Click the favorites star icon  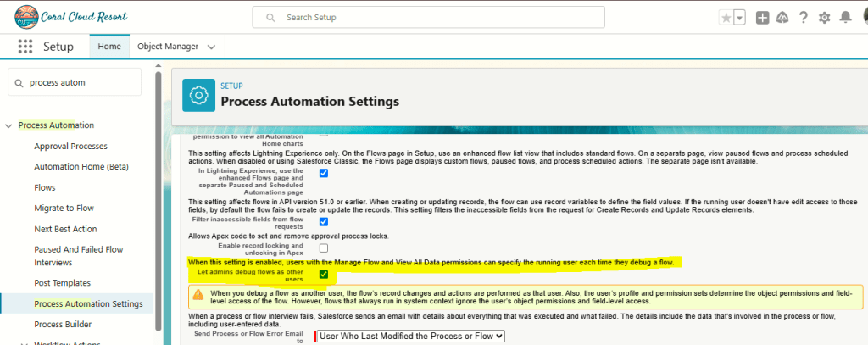coord(726,18)
